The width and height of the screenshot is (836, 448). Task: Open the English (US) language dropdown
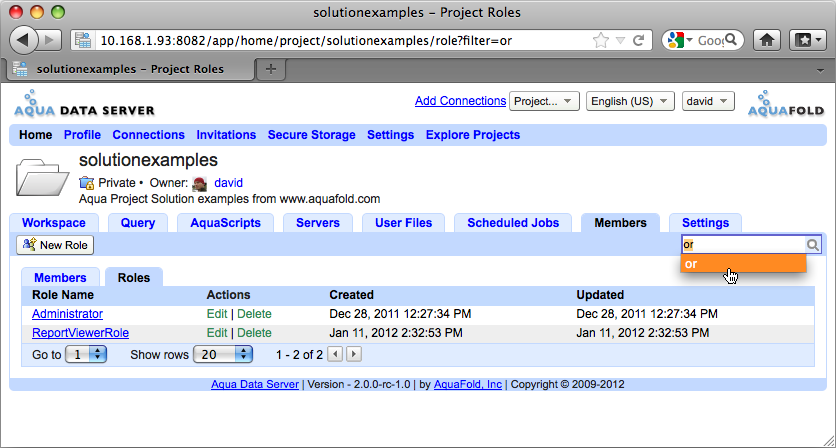click(x=630, y=101)
